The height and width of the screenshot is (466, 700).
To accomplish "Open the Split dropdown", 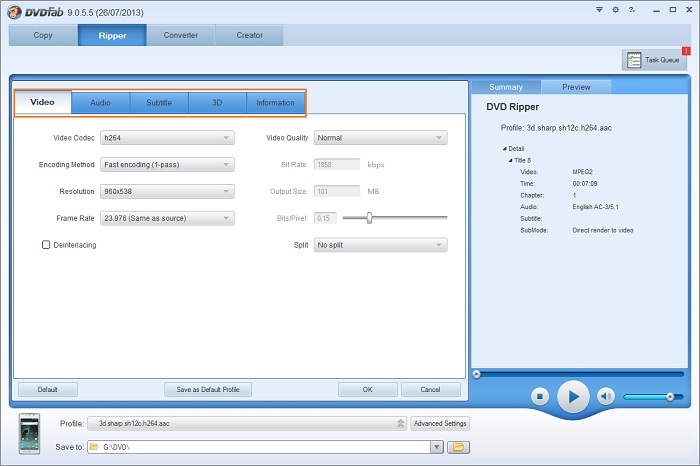I will (380, 245).
